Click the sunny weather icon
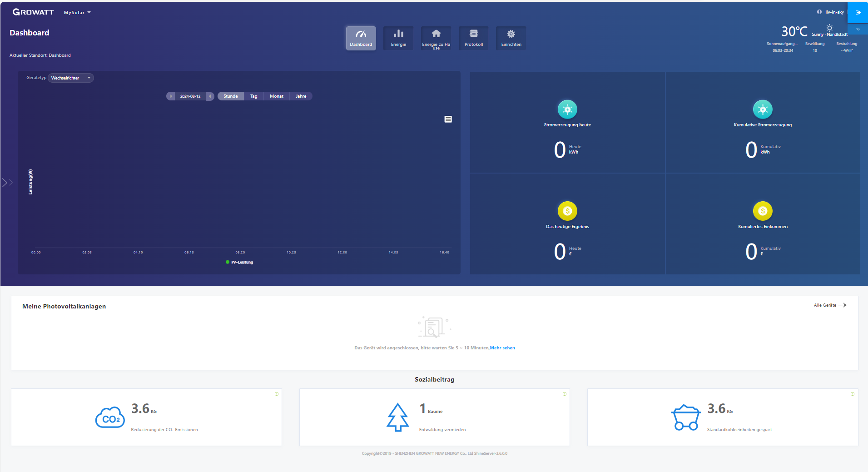This screenshot has width=868, height=472. pyautogui.click(x=830, y=28)
